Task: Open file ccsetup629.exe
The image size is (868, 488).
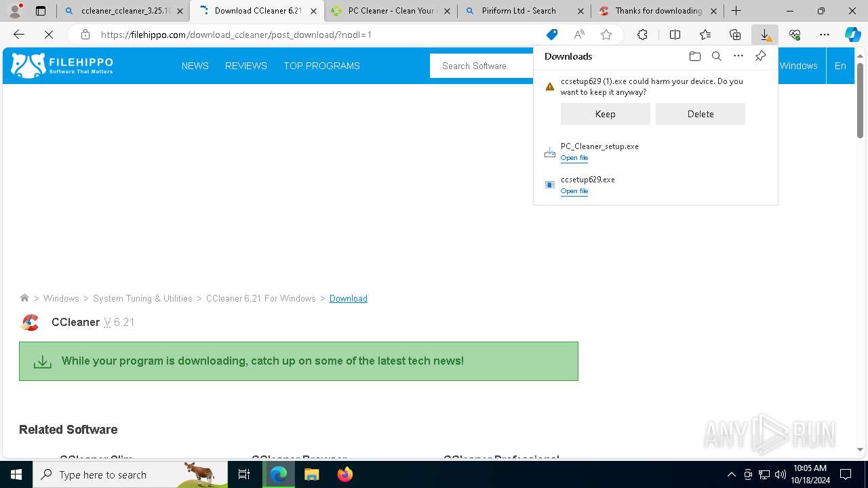Action: click(574, 191)
